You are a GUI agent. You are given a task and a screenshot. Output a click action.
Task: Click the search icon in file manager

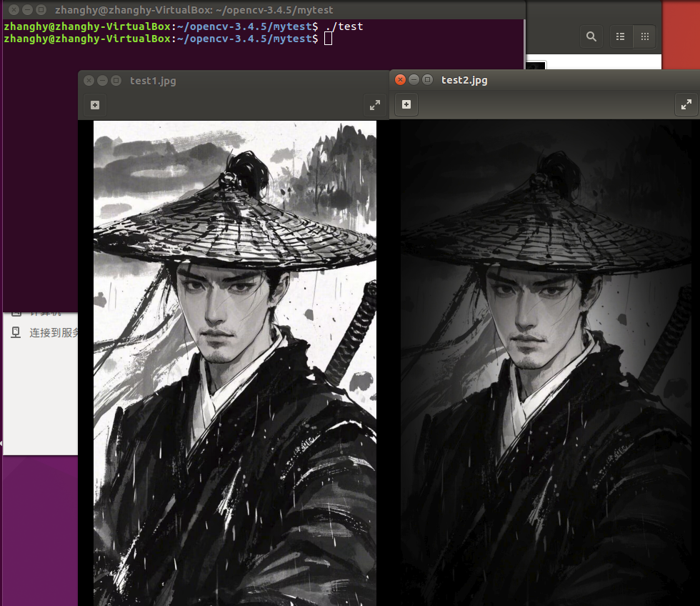(x=591, y=36)
